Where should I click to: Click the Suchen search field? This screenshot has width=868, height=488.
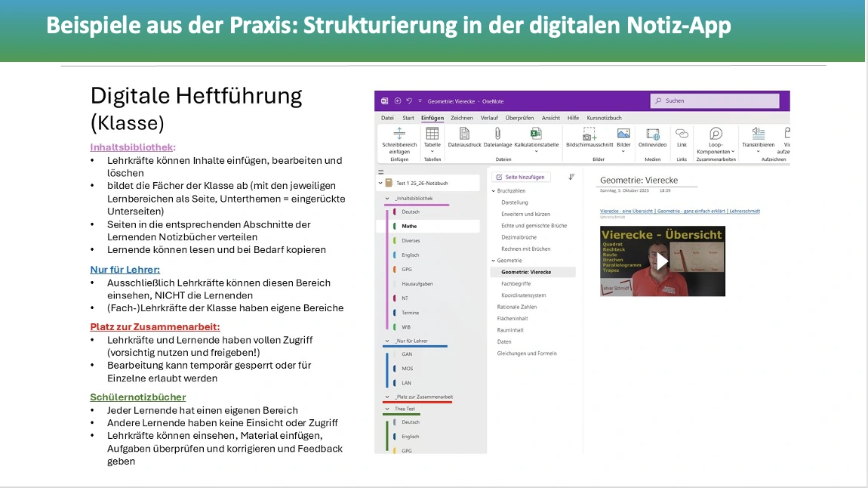[714, 100]
